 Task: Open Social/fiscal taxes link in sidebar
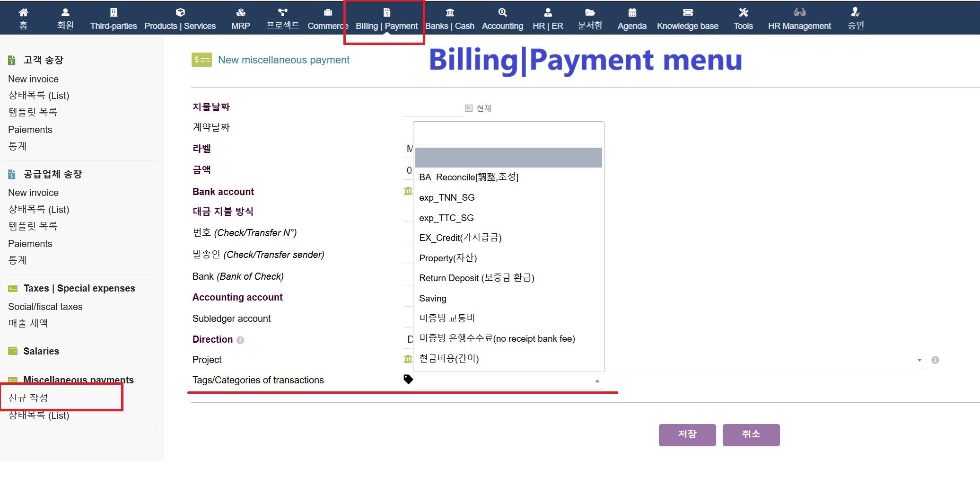click(x=45, y=307)
